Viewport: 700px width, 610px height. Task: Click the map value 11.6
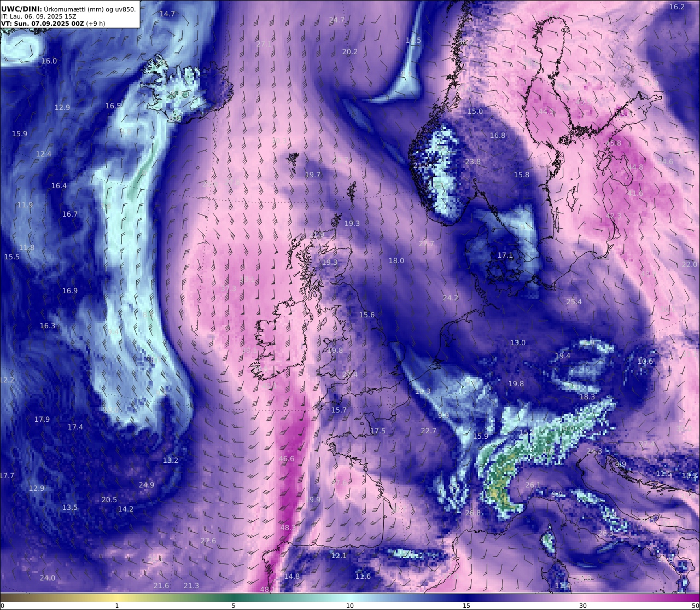click(x=363, y=576)
